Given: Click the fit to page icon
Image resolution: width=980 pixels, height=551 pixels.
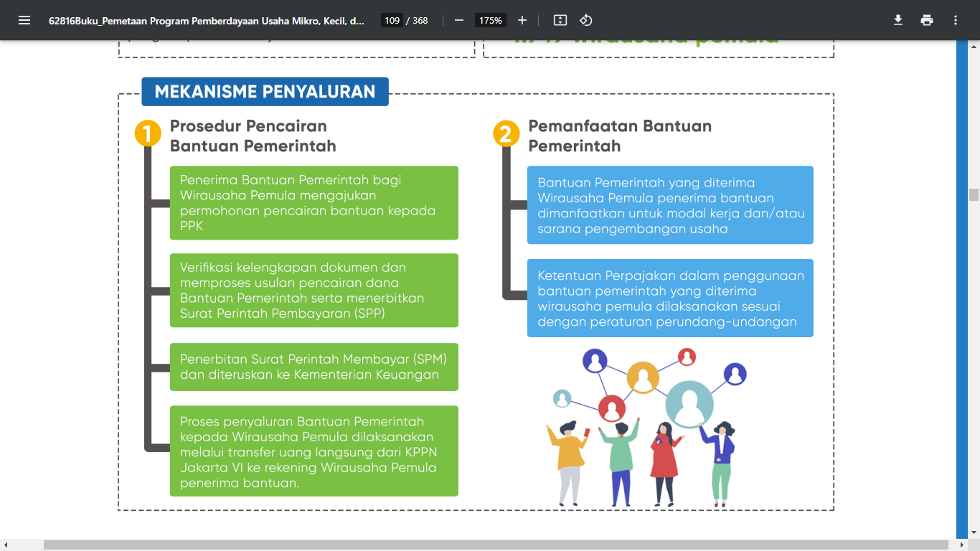Looking at the screenshot, I should (560, 20).
